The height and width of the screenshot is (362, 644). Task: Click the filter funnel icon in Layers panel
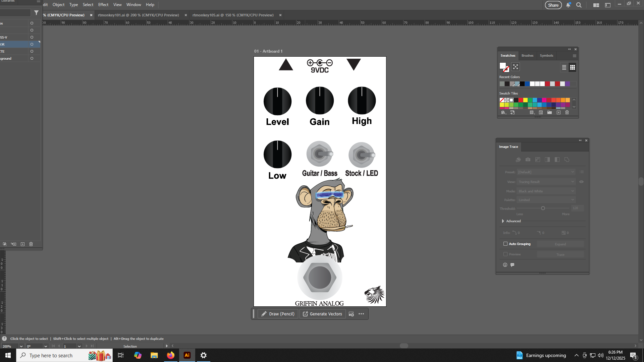(36, 13)
